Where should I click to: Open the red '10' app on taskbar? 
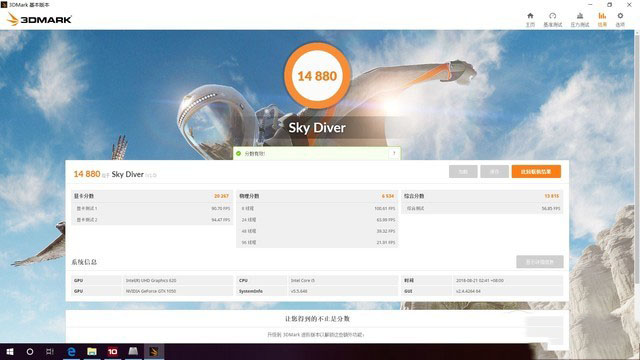coord(113,351)
